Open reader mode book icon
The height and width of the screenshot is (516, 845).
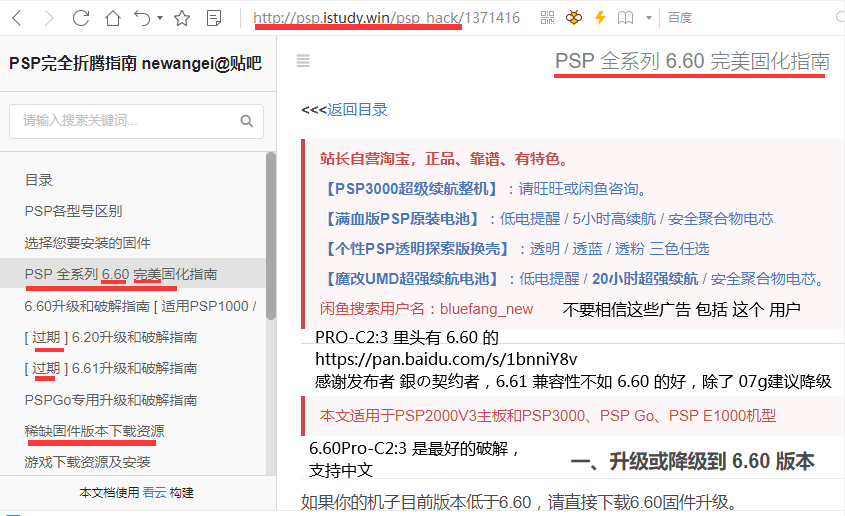(x=625, y=18)
